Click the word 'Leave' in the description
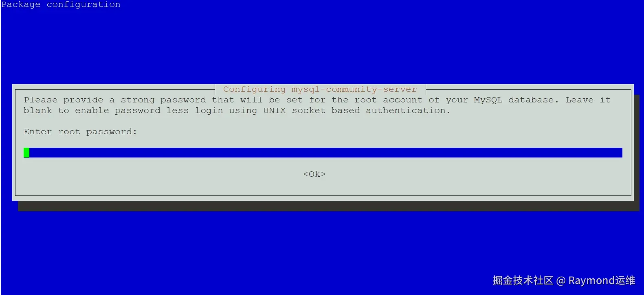The width and height of the screenshot is (644, 295). tap(579, 100)
